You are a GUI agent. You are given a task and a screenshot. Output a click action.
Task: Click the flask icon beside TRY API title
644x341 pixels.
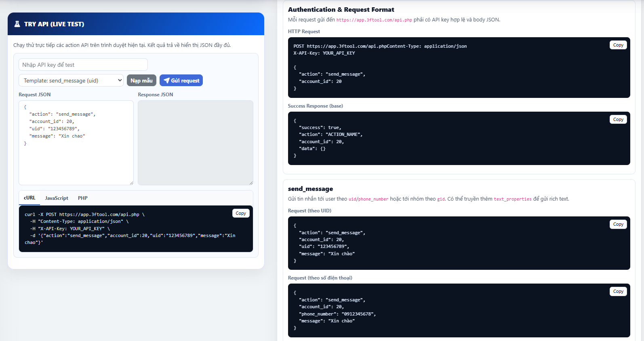coord(17,24)
